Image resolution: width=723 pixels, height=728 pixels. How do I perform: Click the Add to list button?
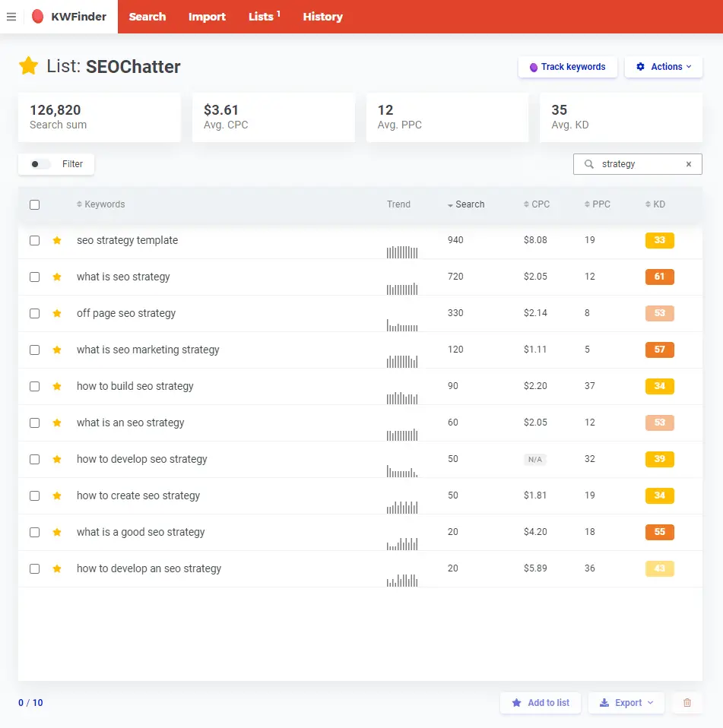click(x=541, y=702)
